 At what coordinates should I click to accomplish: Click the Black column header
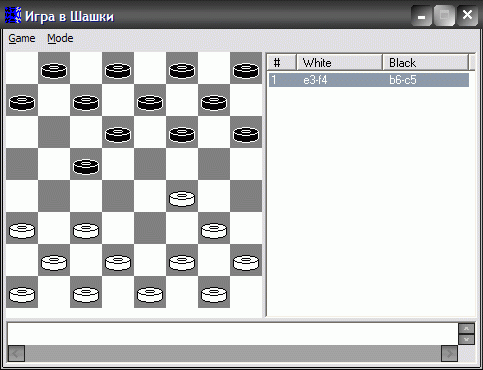click(x=425, y=62)
